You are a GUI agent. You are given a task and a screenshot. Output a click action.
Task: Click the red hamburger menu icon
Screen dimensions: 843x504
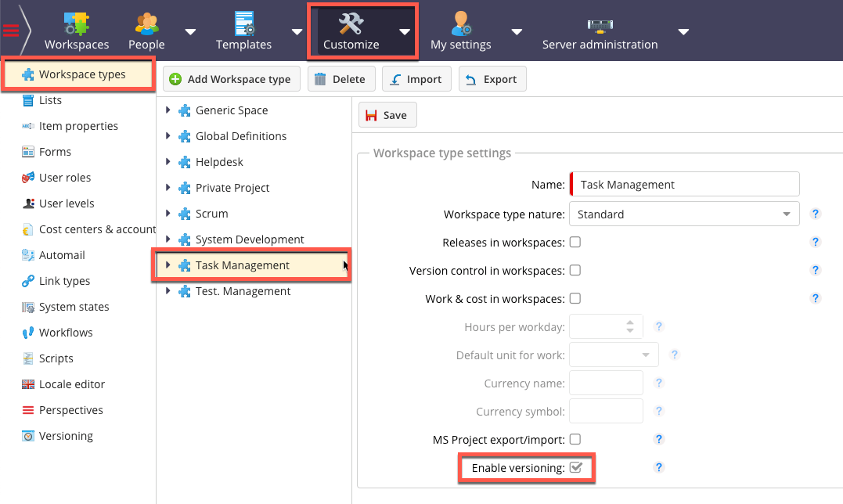11,31
